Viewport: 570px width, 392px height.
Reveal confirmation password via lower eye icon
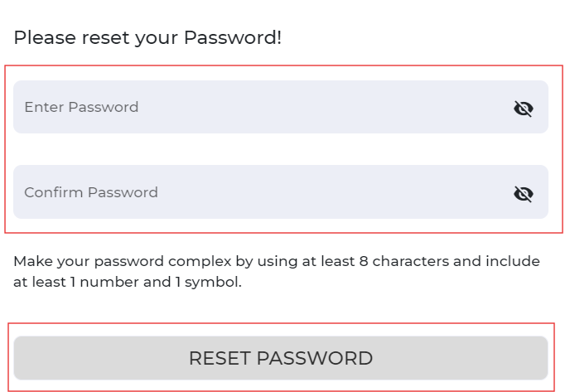pyautogui.click(x=523, y=193)
